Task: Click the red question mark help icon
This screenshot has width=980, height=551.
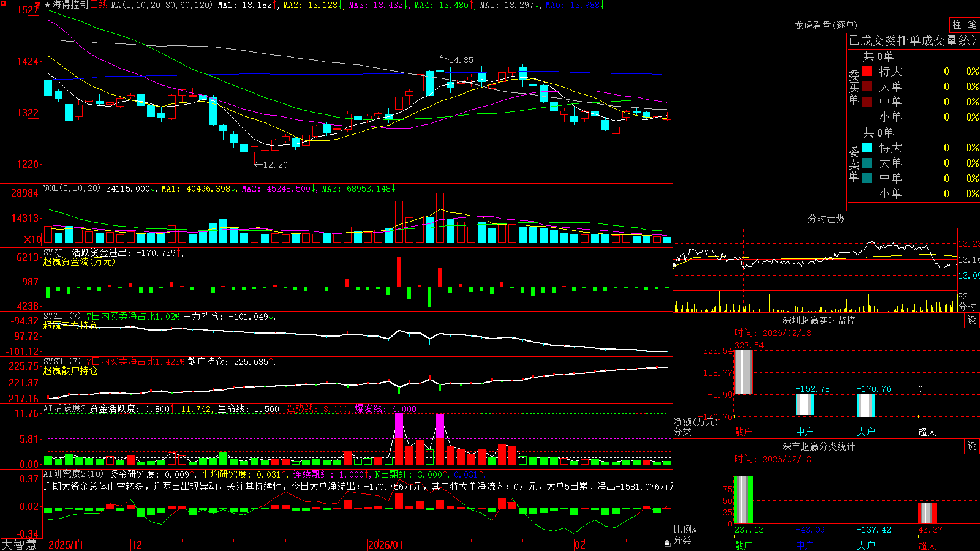Action: pyautogui.click(x=38, y=5)
